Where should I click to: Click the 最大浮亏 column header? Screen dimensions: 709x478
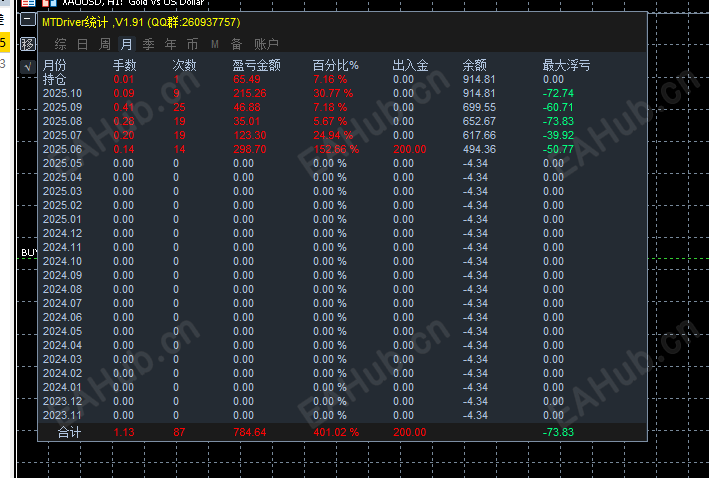[566, 66]
